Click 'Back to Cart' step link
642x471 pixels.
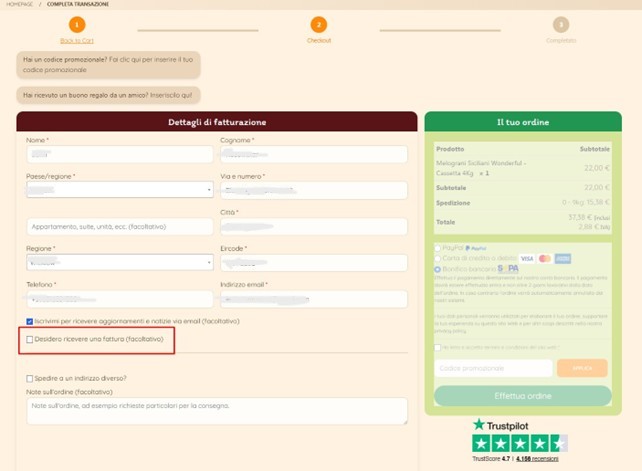coord(77,41)
